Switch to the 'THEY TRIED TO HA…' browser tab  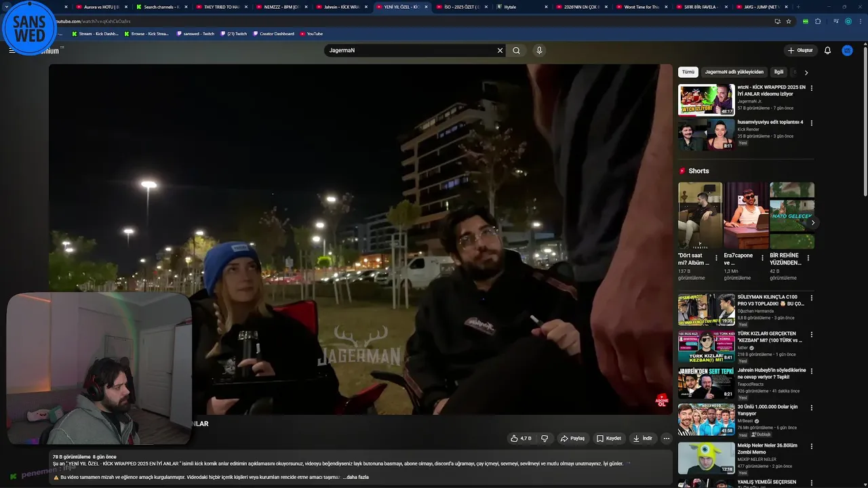tap(221, 7)
